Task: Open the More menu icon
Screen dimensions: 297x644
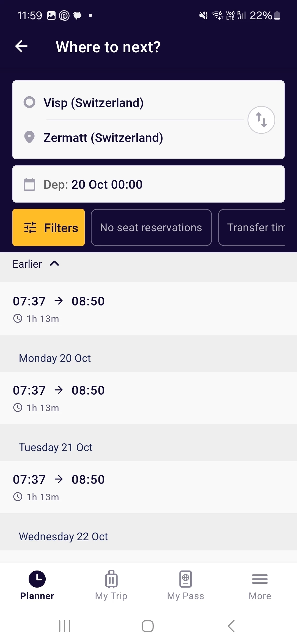Action: 260,579
